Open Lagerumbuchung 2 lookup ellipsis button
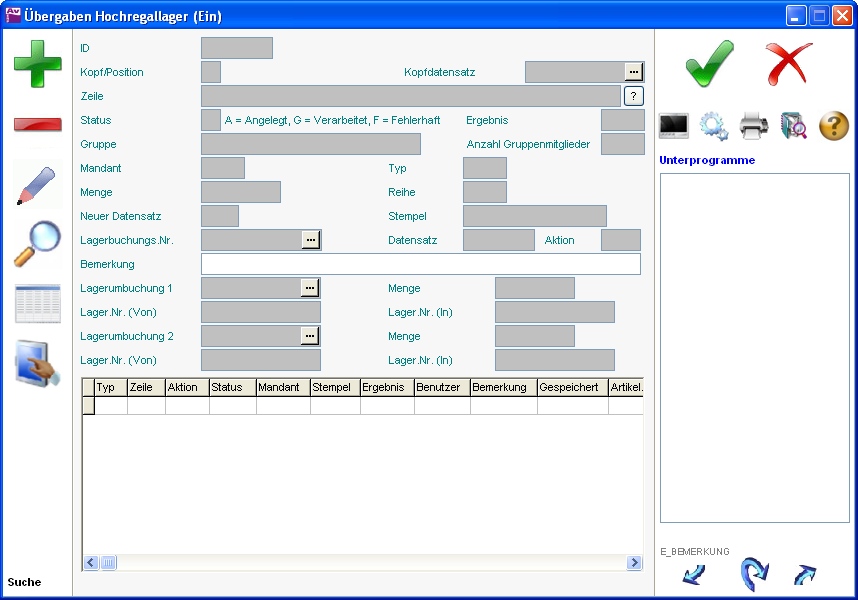Screen dimensions: 858x600 (x=311, y=336)
